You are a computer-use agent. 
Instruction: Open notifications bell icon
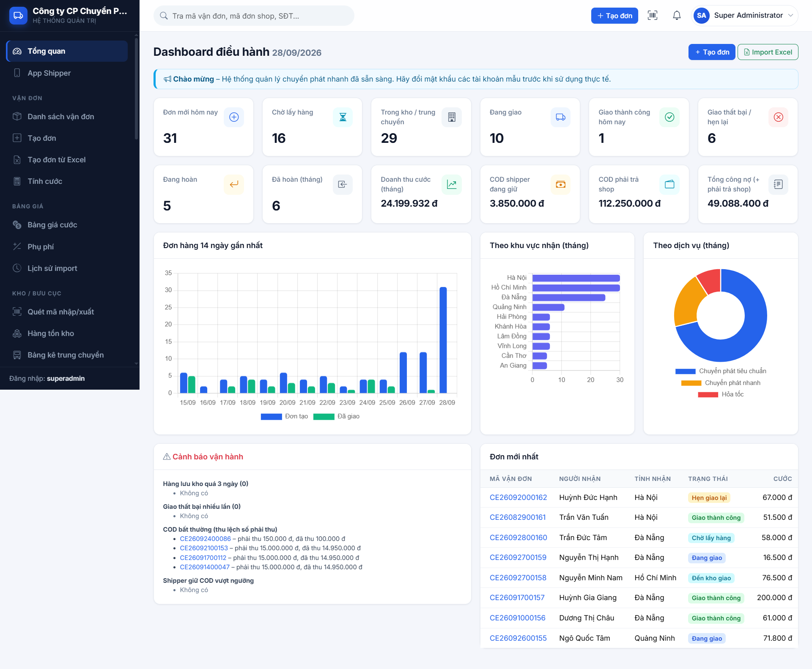click(677, 16)
